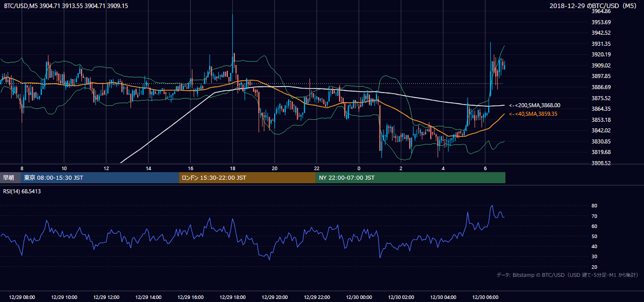Click the RSI(14) 68.5413 indicator label

[x=22, y=191]
